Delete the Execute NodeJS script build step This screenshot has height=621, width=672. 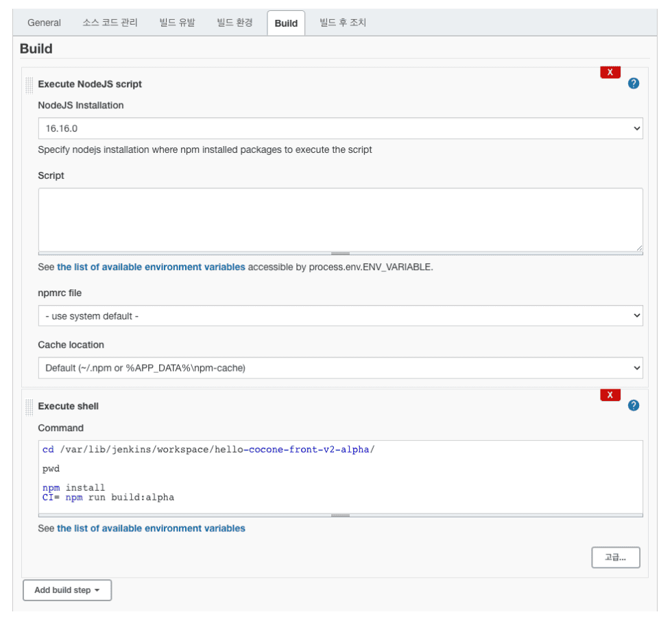click(x=610, y=73)
